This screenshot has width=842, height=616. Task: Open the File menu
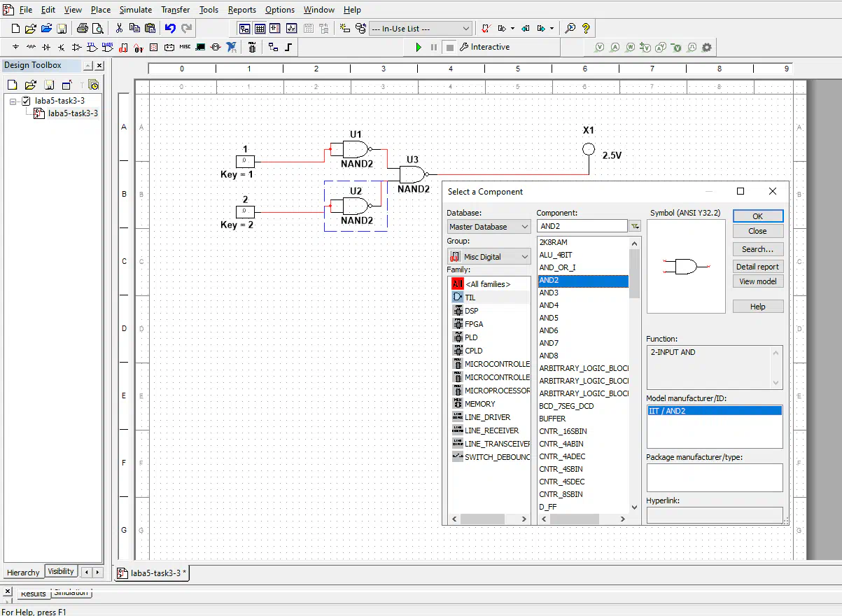26,10
